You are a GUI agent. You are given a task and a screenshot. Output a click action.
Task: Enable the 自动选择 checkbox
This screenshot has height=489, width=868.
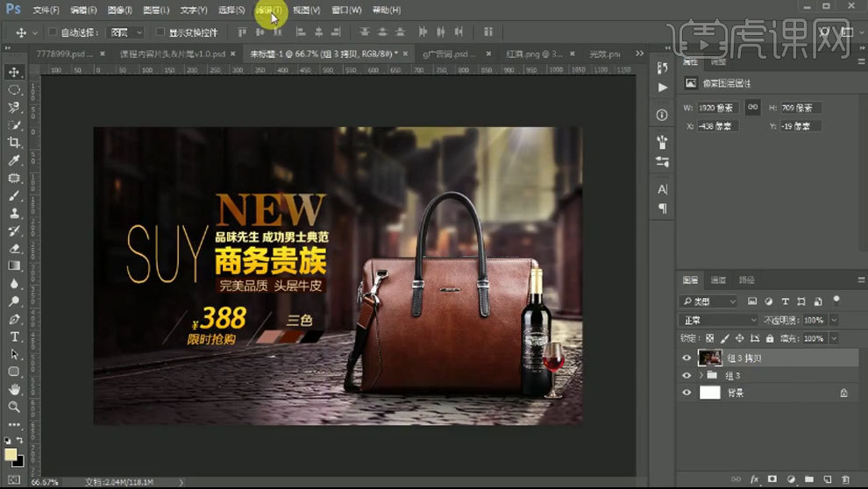tap(53, 32)
